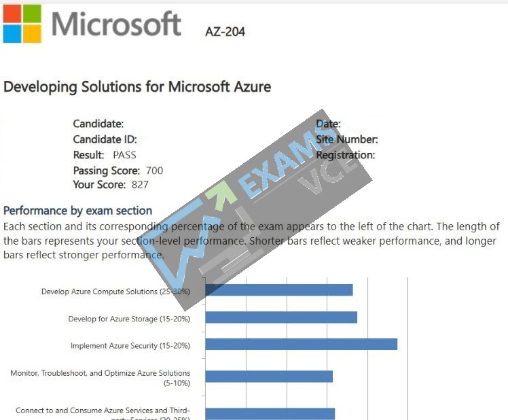Click the Microsoft wordmark text
Image resolution: width=508 pixels, height=420 pixels.
tap(116, 24)
